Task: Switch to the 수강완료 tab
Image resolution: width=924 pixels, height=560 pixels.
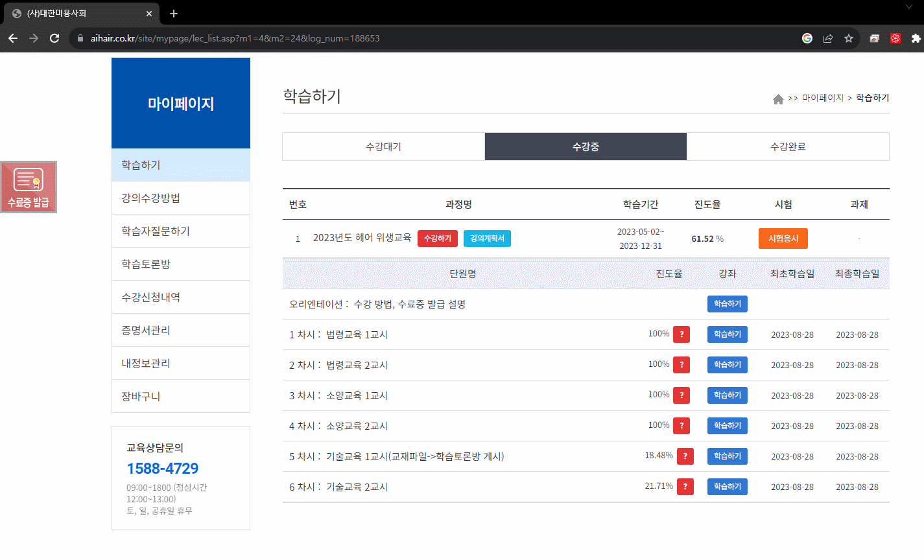Action: pos(788,146)
